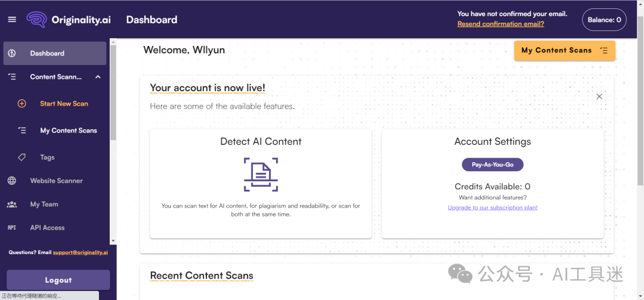The width and height of the screenshot is (644, 300).
Task: Click 'Here are some of the available features' text
Action: click(x=222, y=106)
